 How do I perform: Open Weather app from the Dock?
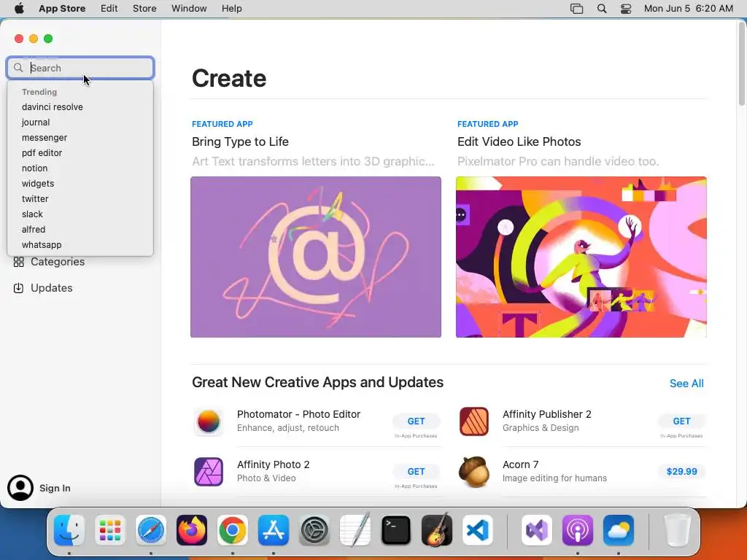619,531
